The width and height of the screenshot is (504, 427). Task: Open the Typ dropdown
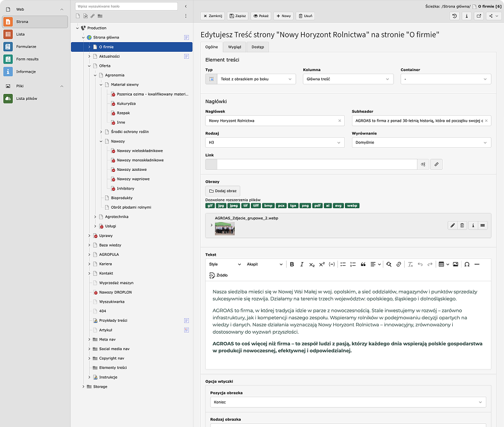coord(255,79)
